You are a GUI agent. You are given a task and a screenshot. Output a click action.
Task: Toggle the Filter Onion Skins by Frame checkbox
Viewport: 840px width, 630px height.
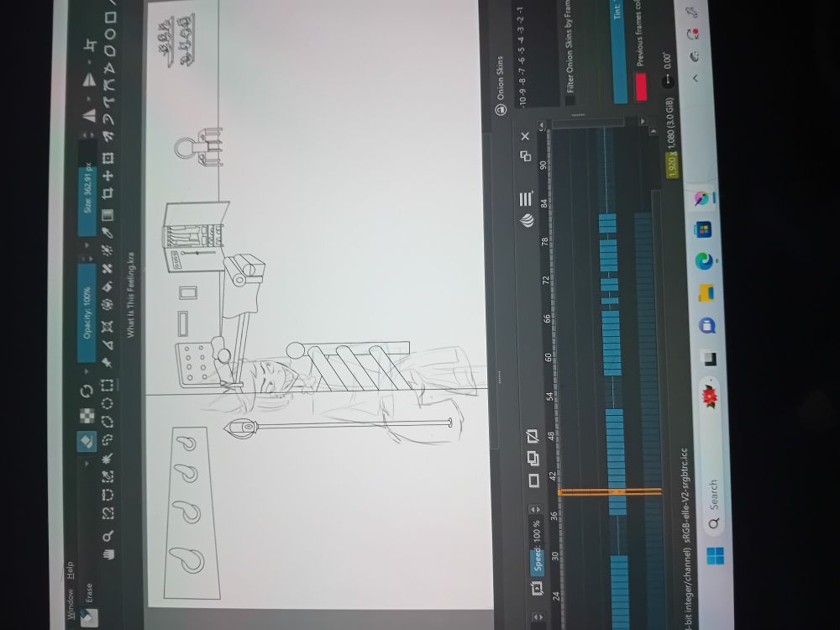pyautogui.click(x=570, y=100)
